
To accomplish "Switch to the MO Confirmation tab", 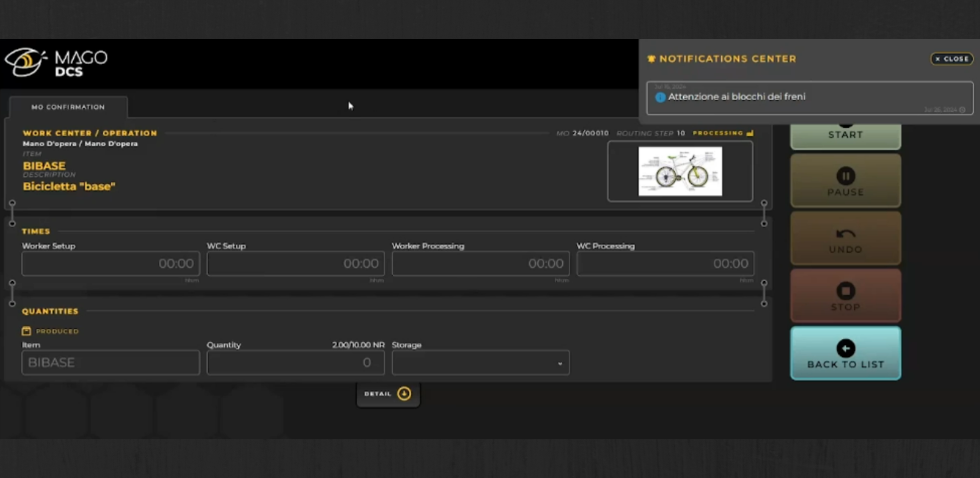I will pos(68,107).
